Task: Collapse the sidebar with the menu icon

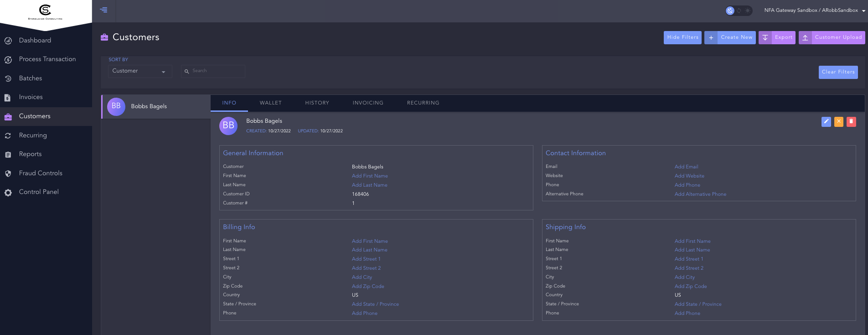Action: 104,10
